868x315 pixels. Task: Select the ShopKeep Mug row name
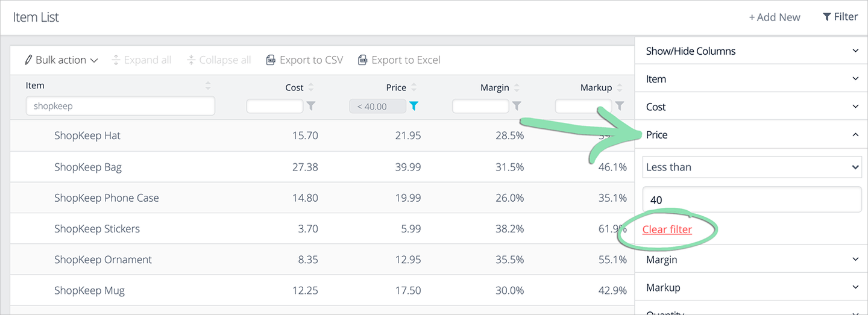point(89,290)
